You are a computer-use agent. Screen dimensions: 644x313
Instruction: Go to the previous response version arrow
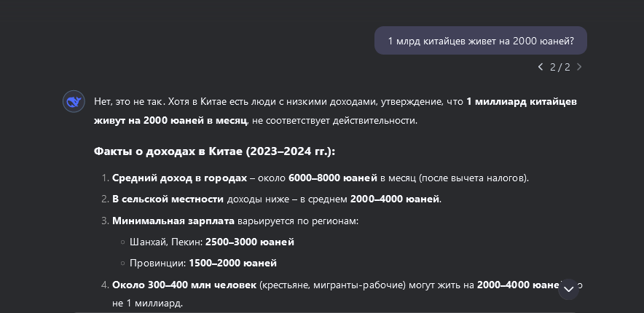[541, 67]
